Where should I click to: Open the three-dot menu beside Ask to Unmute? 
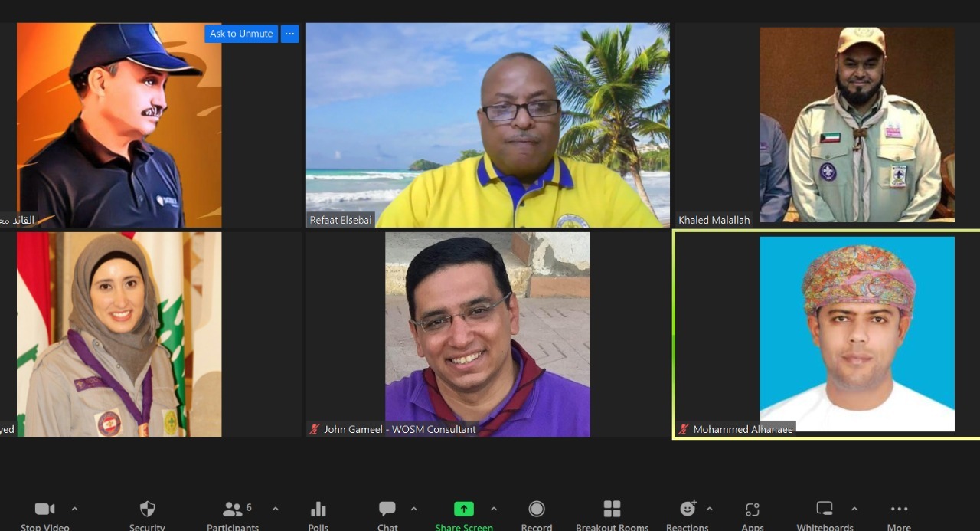289,34
